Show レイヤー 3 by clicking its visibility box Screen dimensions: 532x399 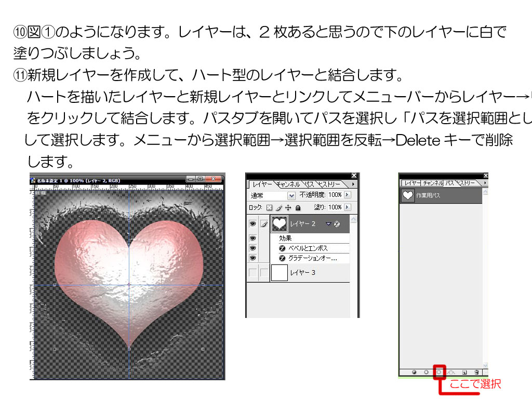[253, 273]
